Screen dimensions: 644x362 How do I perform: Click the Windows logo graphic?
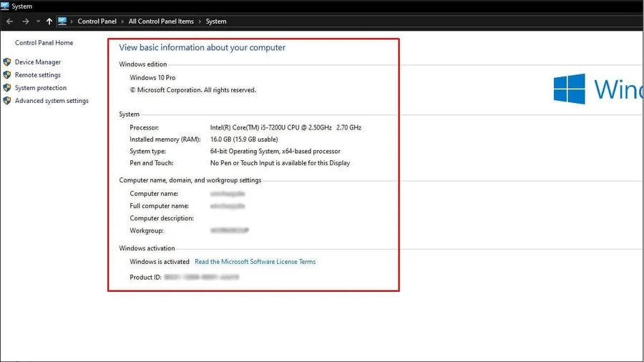[x=570, y=89]
